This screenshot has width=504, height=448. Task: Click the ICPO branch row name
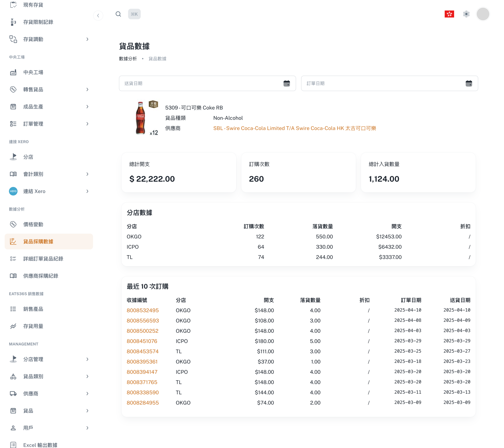pos(133,247)
